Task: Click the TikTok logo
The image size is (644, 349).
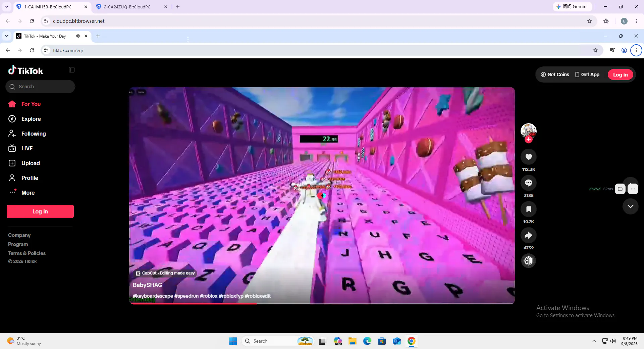Action: click(x=25, y=70)
